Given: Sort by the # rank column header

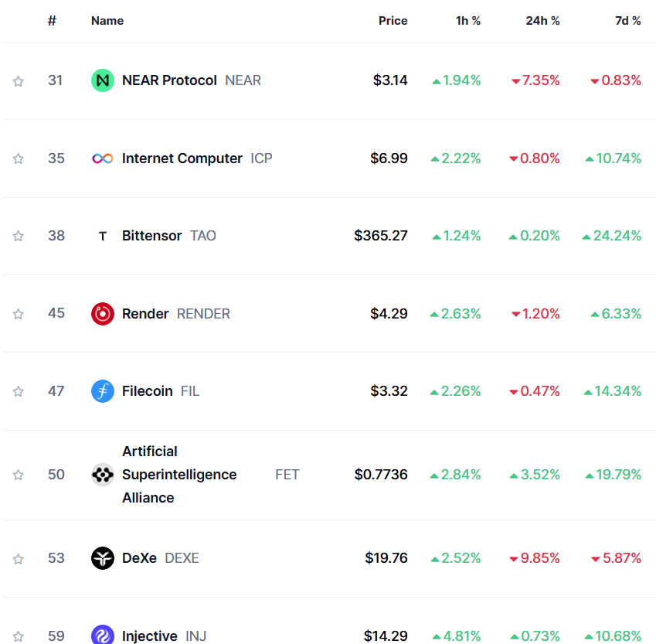Looking at the screenshot, I should (52, 21).
